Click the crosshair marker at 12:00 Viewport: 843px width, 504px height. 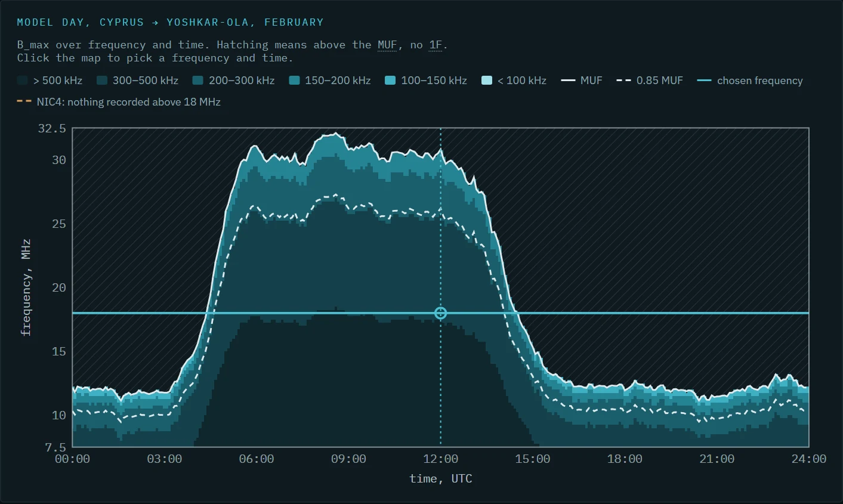click(440, 313)
